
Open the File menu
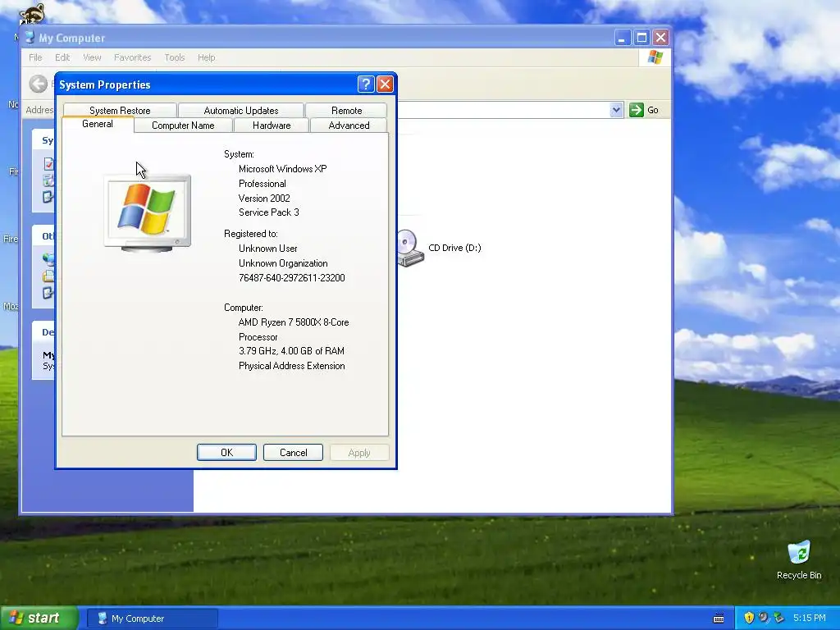point(35,57)
